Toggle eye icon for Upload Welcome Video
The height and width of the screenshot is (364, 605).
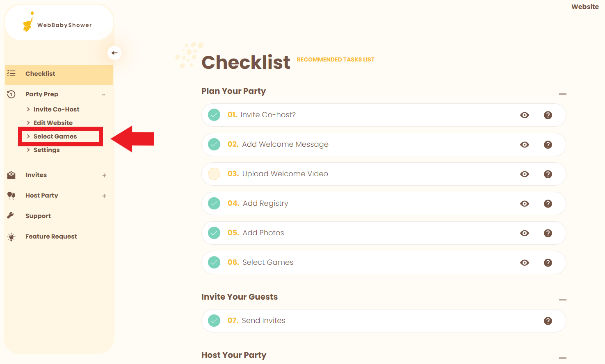(524, 174)
